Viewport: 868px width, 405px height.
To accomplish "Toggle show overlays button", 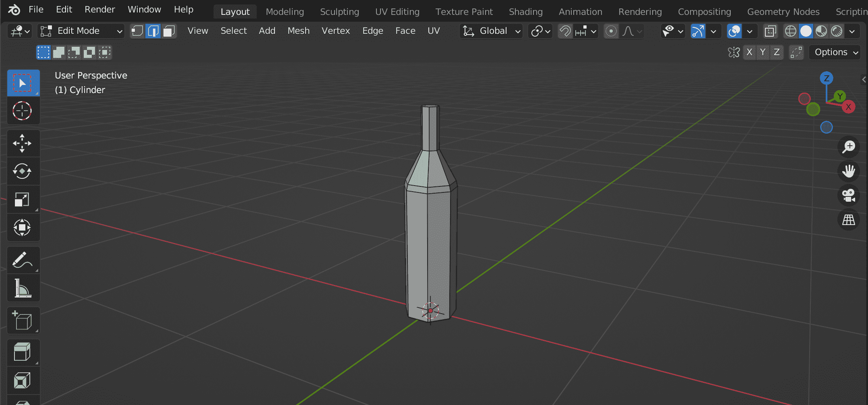I will coord(734,31).
